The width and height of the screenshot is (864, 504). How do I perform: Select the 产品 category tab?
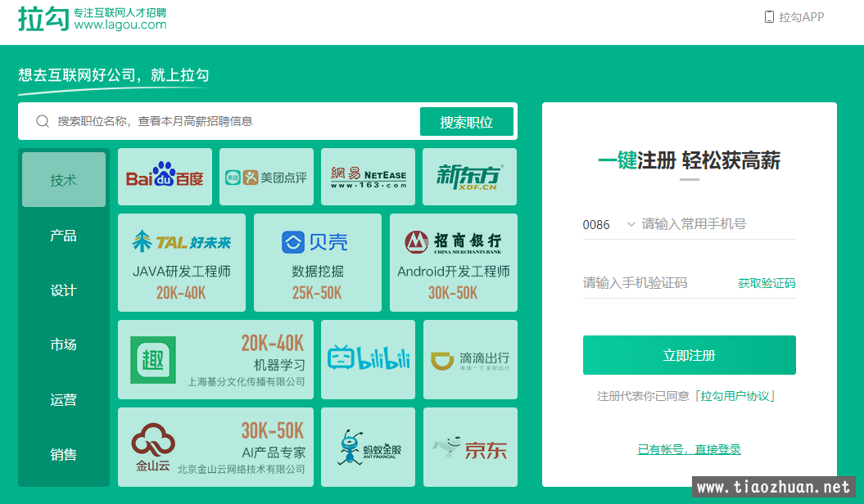64,236
